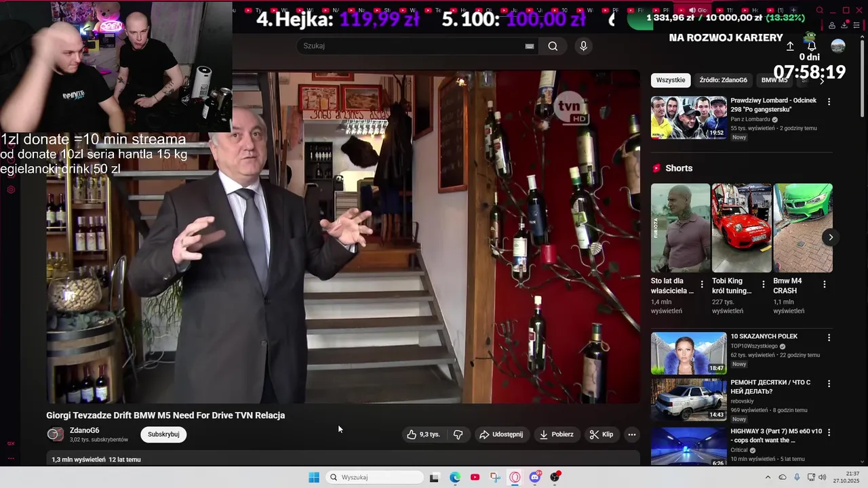Open Task View on the taskbar
Image resolution: width=868 pixels, height=488 pixels.
coord(434,477)
